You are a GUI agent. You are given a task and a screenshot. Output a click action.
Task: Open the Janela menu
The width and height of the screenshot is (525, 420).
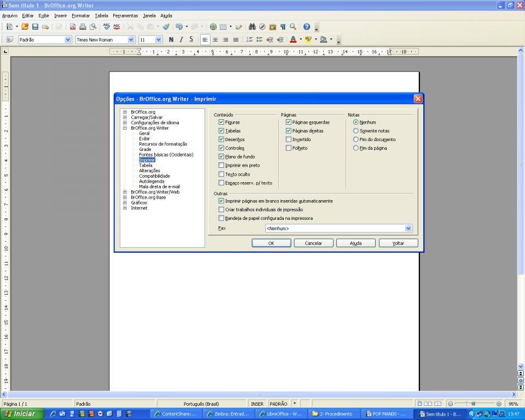click(x=149, y=15)
